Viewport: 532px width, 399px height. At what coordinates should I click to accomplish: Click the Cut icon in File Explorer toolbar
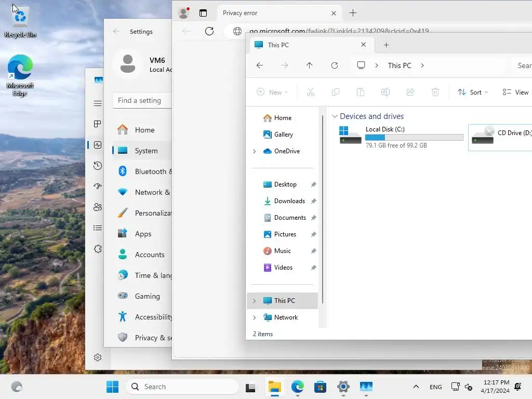(x=311, y=92)
